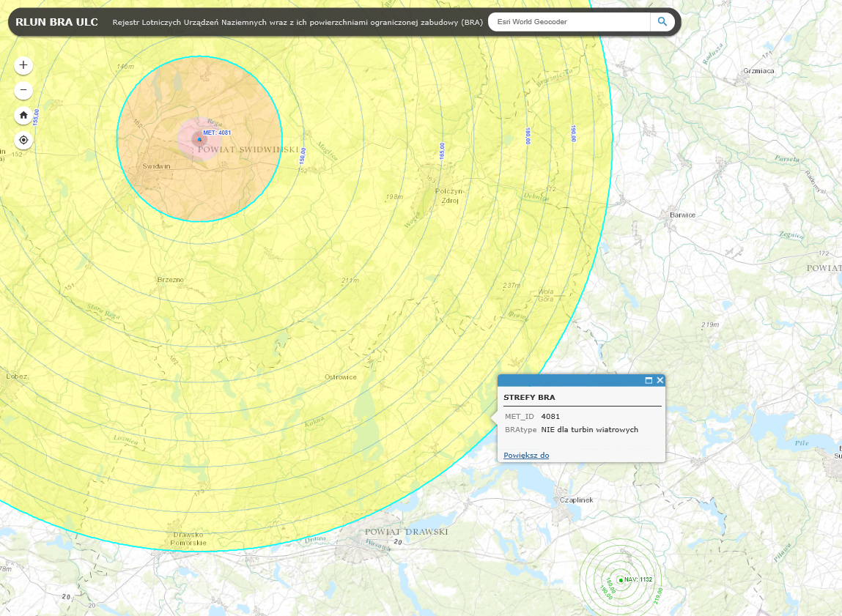This screenshot has height=616, width=842.
Task: Select the MET: 4081 station marker
Action: [199, 138]
